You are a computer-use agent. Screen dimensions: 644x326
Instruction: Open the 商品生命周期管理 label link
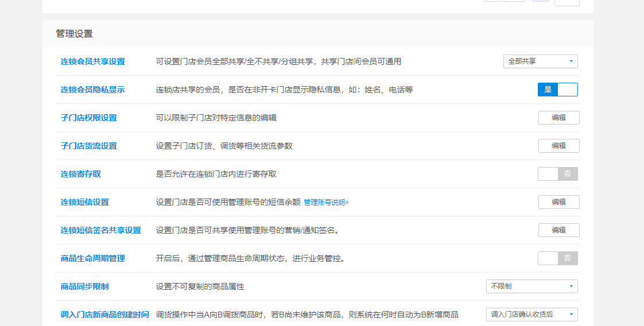pos(92,258)
